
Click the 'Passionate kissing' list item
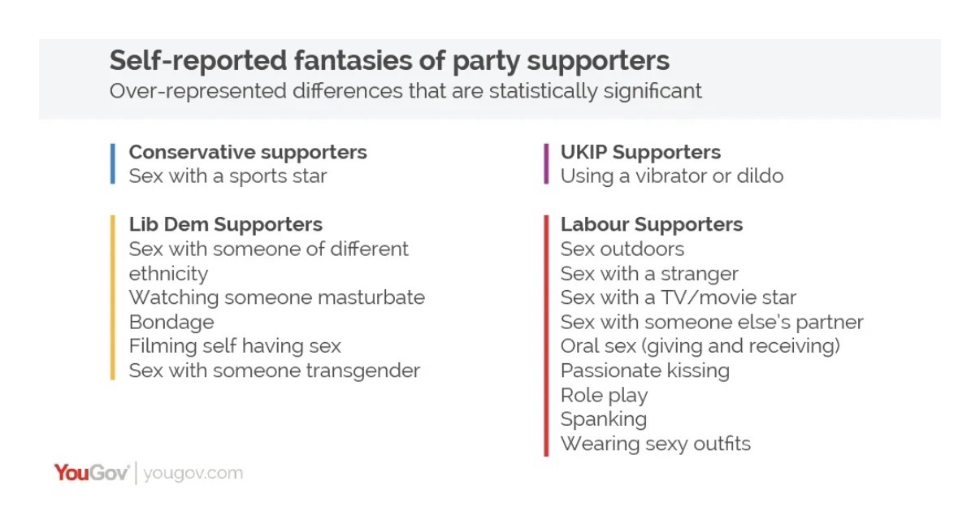[644, 371]
